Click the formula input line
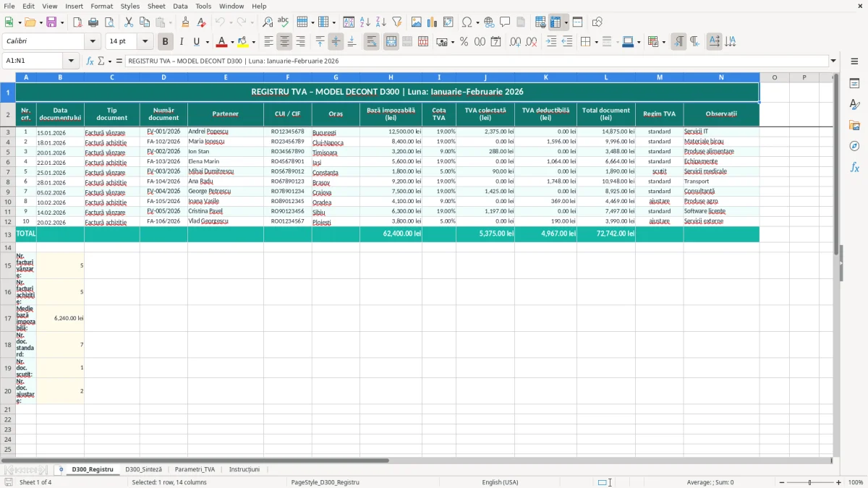Screen dimensions: 868x488 click(x=476, y=61)
